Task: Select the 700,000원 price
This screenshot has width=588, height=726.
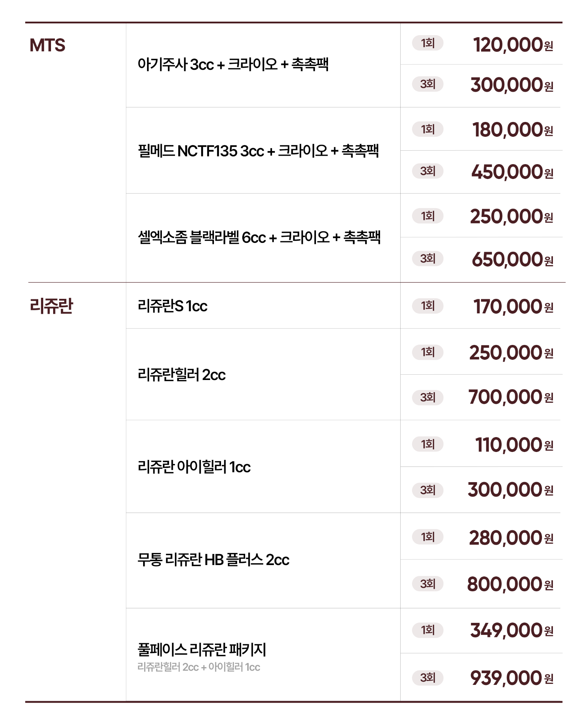Action: [x=510, y=397]
